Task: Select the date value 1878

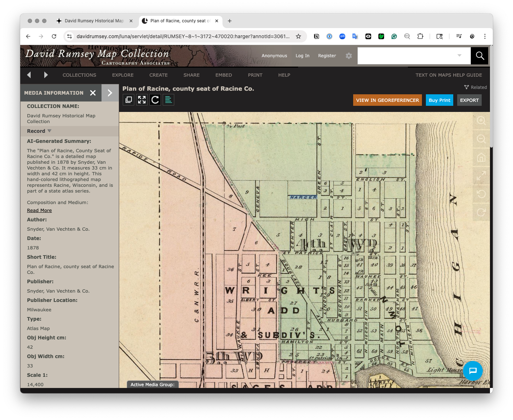Action: 33,248
